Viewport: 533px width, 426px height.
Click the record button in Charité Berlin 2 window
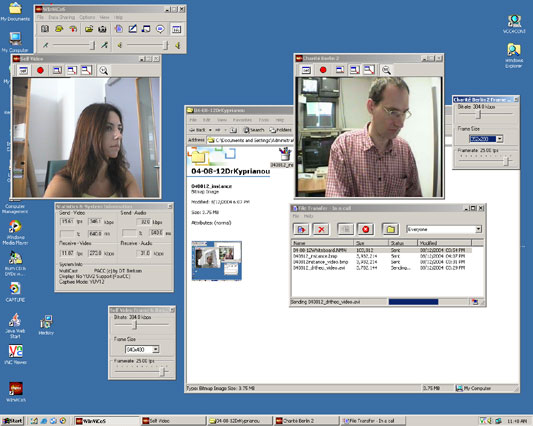click(x=323, y=70)
